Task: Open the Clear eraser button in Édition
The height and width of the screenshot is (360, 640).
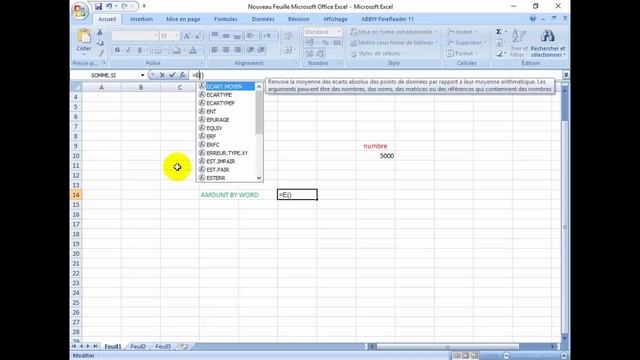Action: pyautogui.click(x=500, y=53)
